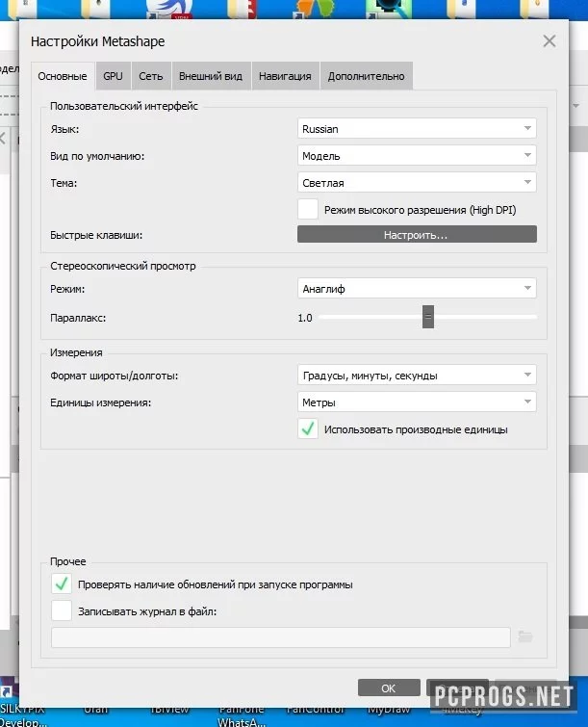
Task: Open the Дополнительно tab
Action: tap(366, 76)
